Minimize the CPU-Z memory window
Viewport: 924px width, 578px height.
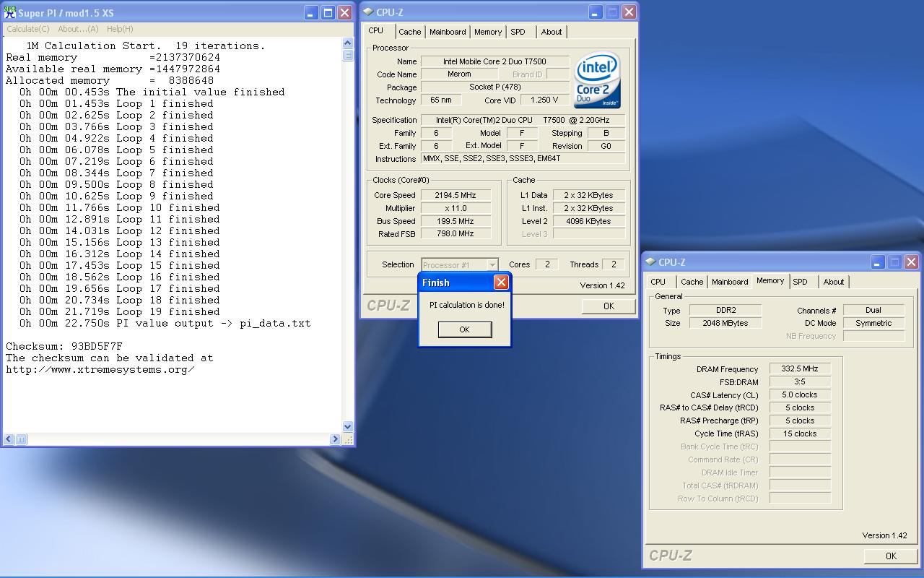(x=877, y=262)
